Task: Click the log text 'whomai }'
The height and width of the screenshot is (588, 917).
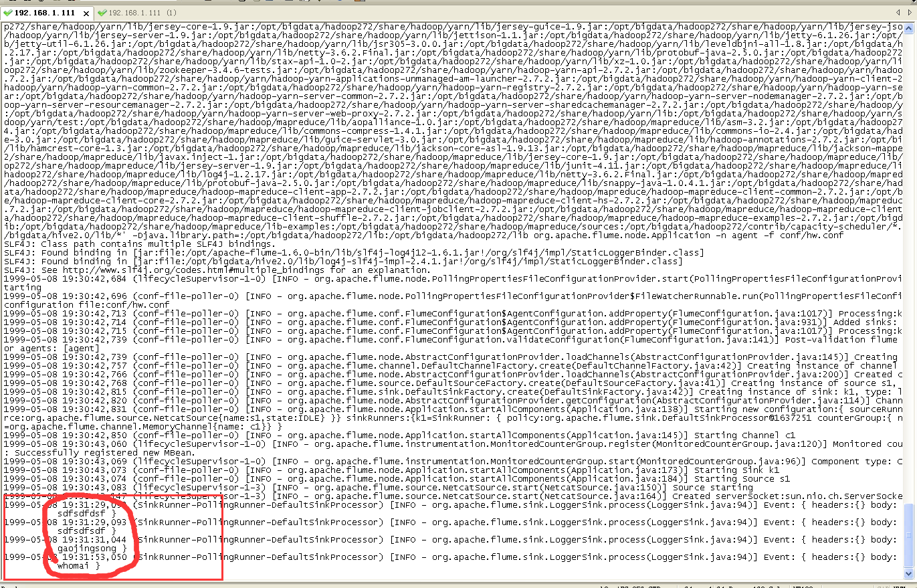Action: point(79,566)
